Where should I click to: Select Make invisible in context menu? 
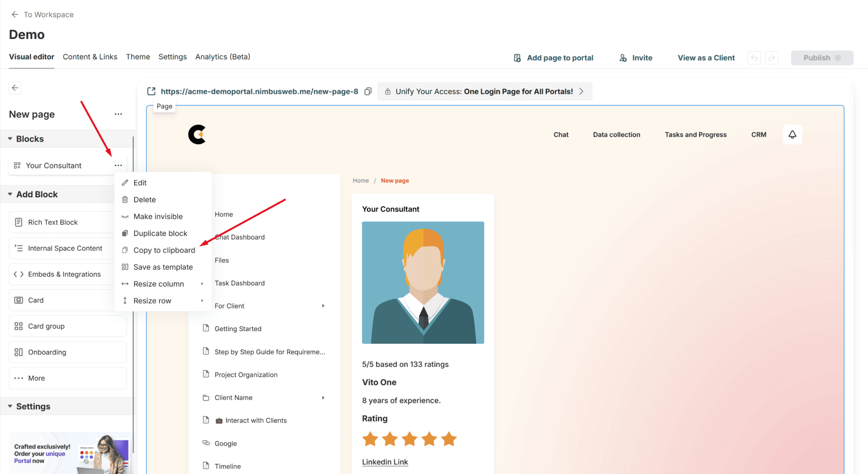158,217
